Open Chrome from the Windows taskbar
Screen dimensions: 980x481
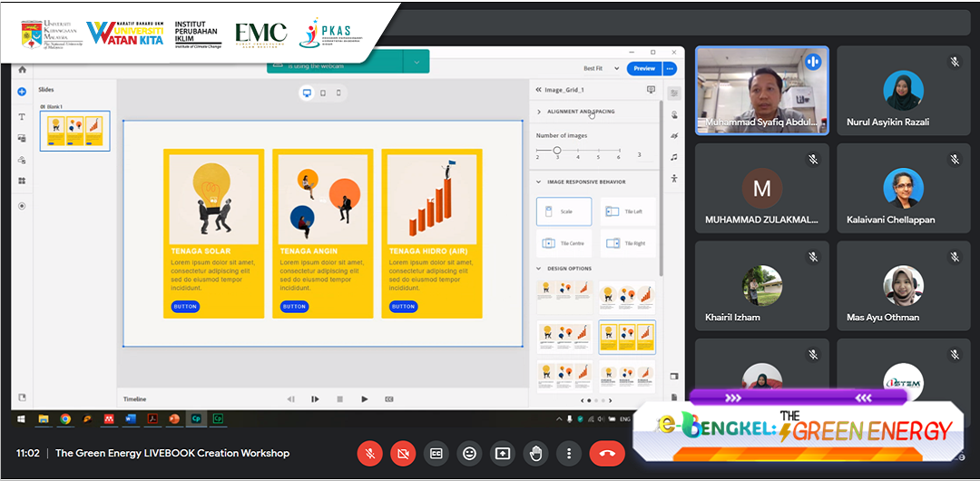(x=65, y=419)
